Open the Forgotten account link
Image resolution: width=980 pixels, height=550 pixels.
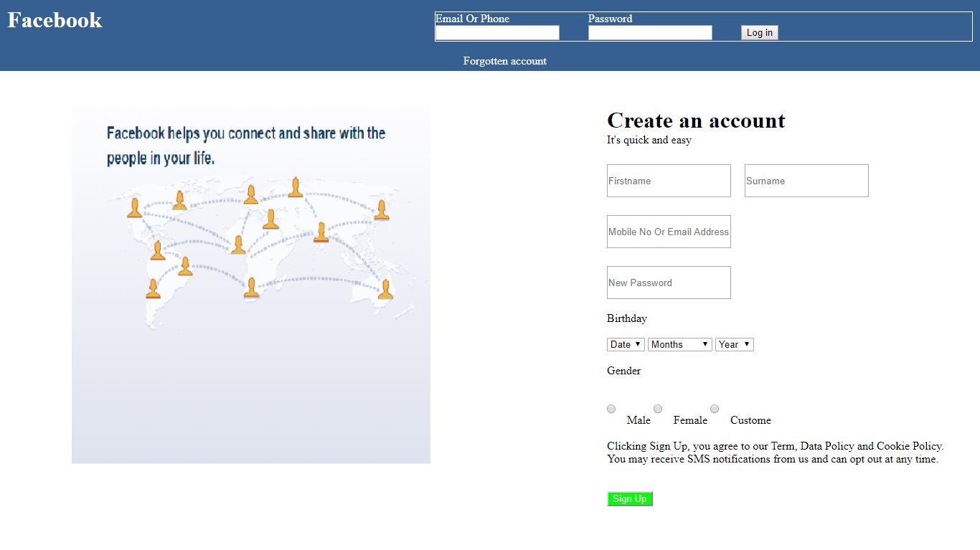click(x=505, y=61)
